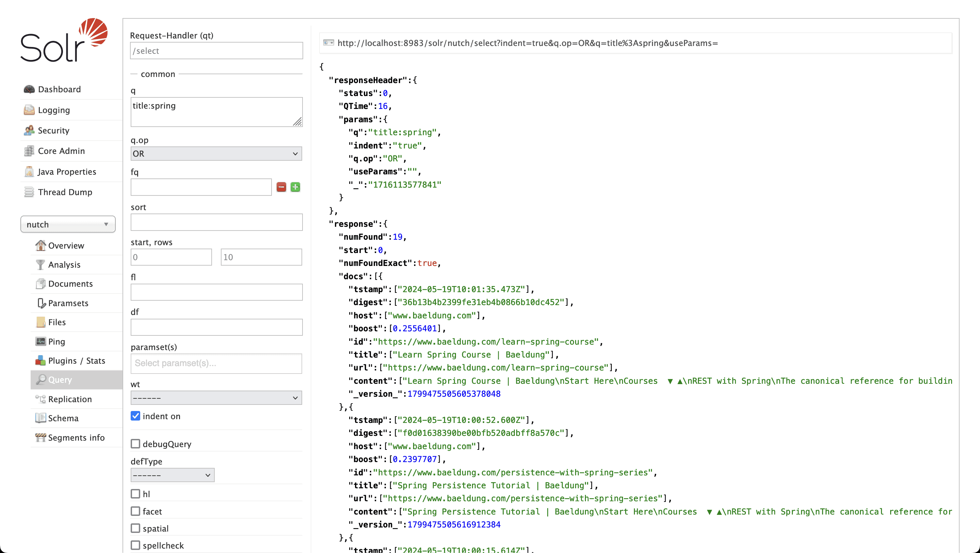
Task: Click the Dashboard gauge icon
Action: (29, 89)
